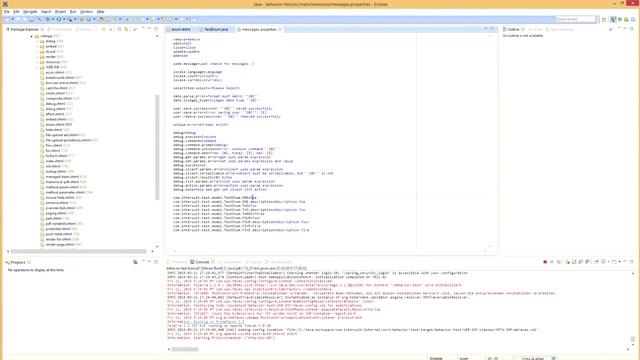
Task: Toggle Link with Editor in Package Explorer
Action: coord(126,29)
